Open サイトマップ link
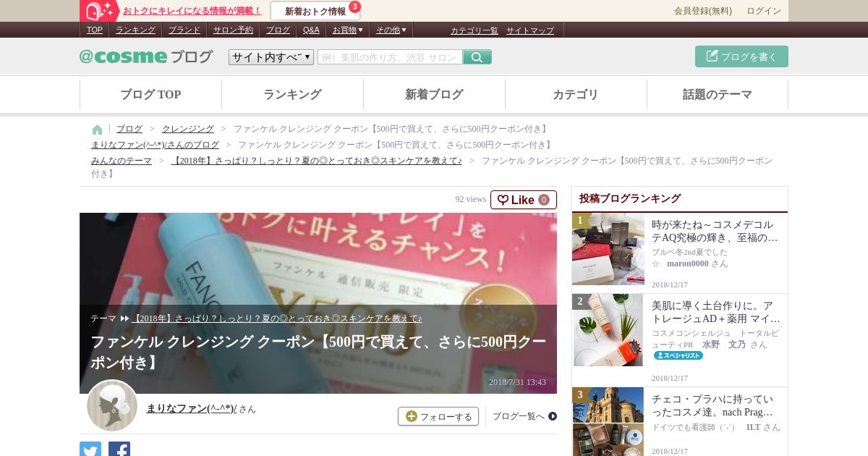Viewport: 868px width, 456px height. point(530,30)
